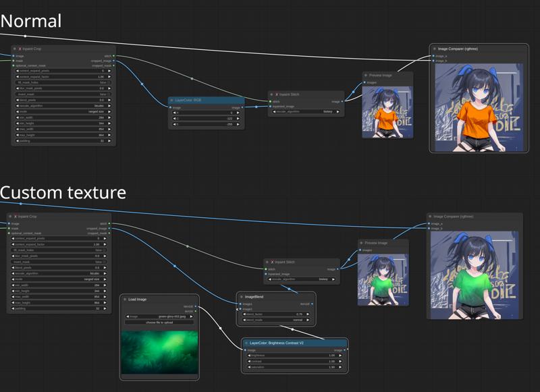The image size is (540, 392).
Task: Click the image2 input port on ImageBlend
Action: [x=240, y=309]
